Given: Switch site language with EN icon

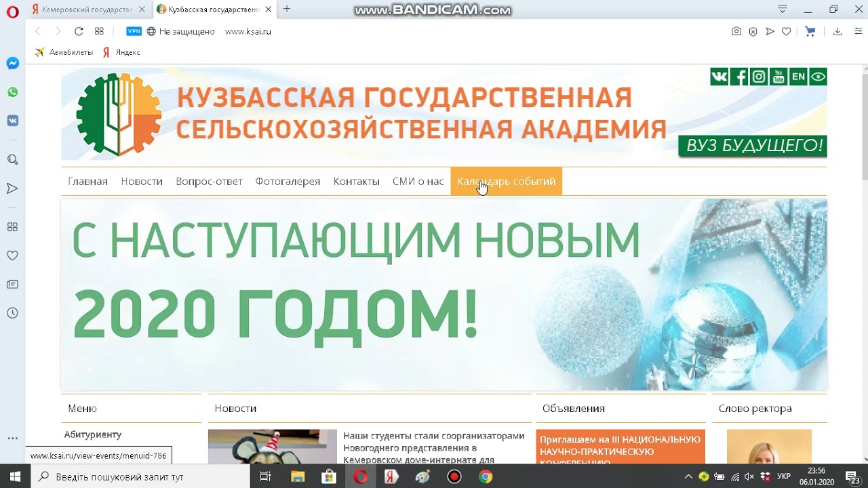Looking at the screenshot, I should (x=798, y=77).
